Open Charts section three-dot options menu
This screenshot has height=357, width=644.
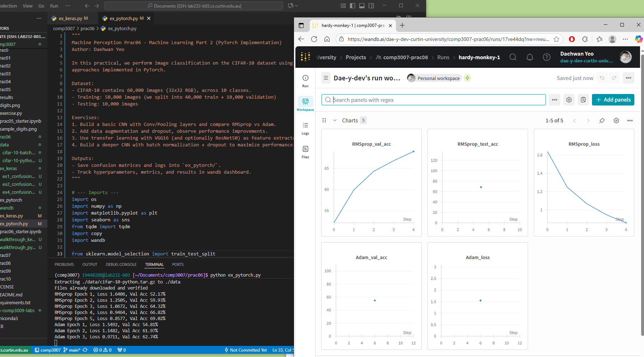[x=630, y=121]
